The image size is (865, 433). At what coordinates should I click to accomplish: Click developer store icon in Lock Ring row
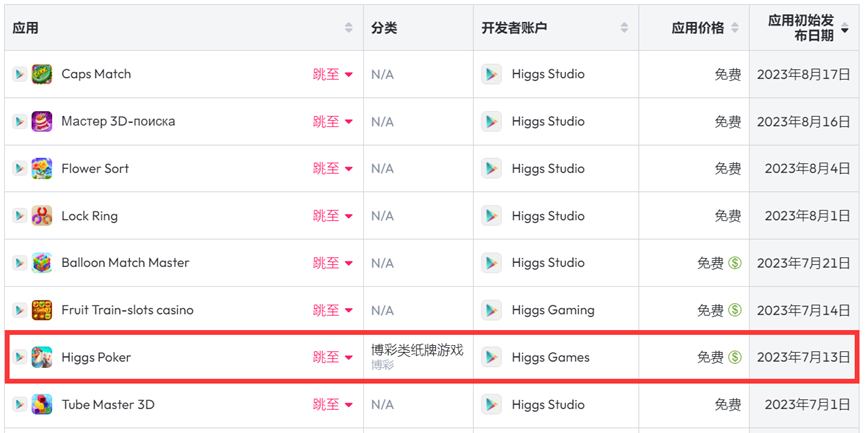pos(492,216)
